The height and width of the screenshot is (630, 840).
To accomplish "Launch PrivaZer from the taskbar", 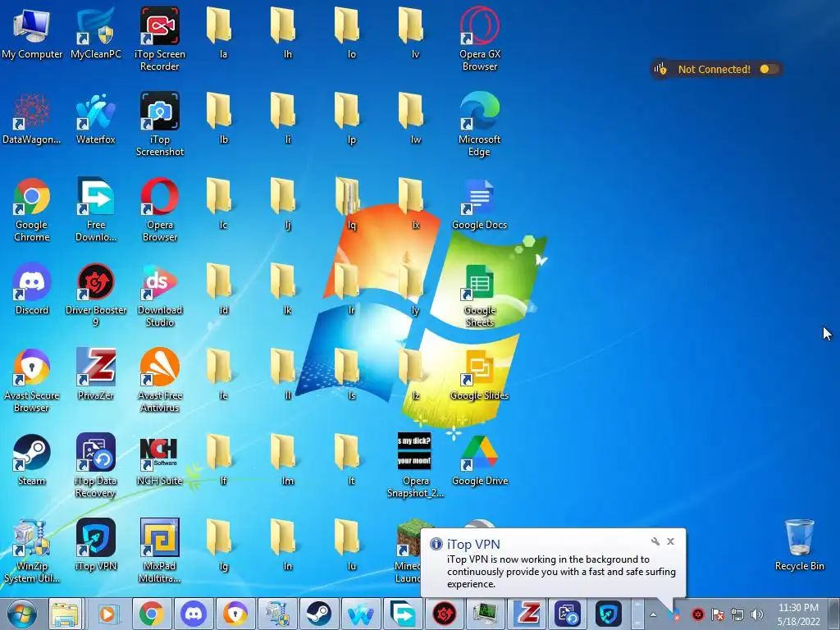I will click(527, 614).
